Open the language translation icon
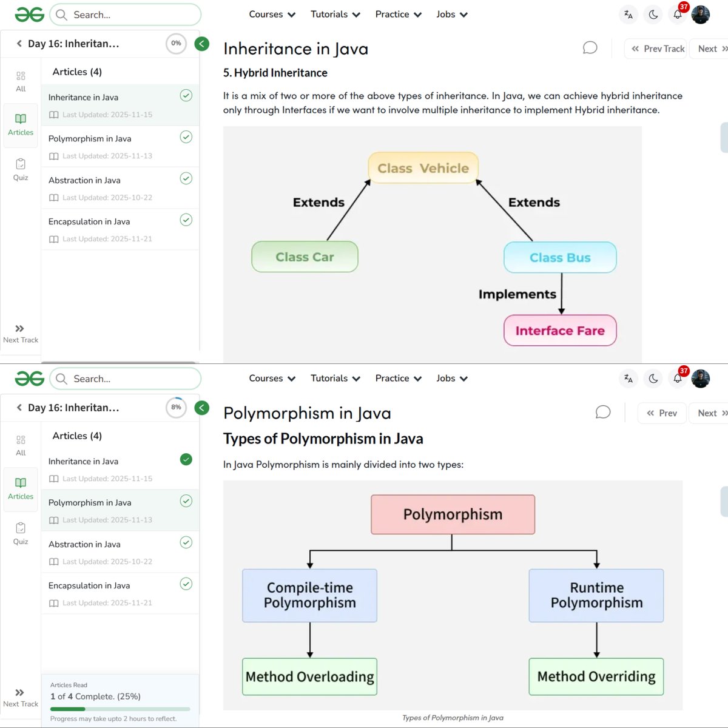The image size is (728, 728). 628,14
